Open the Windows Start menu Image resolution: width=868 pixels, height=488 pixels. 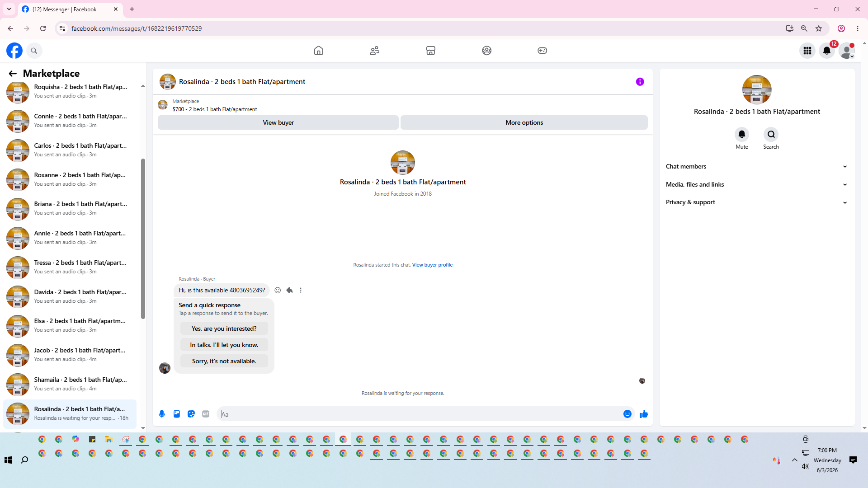[8, 460]
